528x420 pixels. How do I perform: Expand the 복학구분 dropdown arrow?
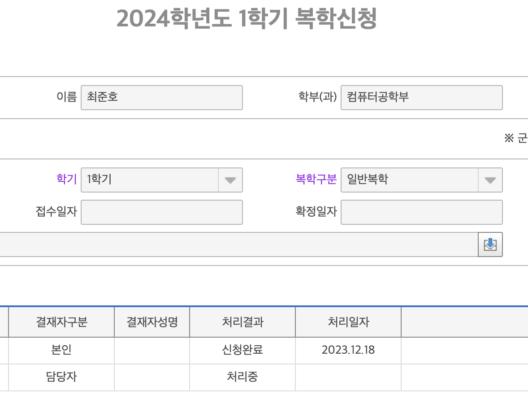(x=490, y=180)
